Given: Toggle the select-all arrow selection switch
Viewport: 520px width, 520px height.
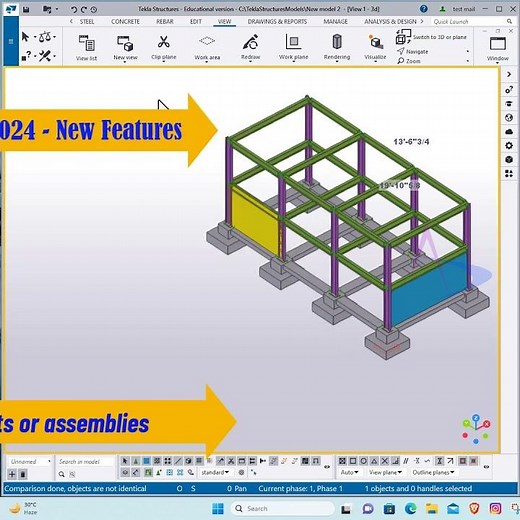Looking at the screenshot, I should pos(125,461).
